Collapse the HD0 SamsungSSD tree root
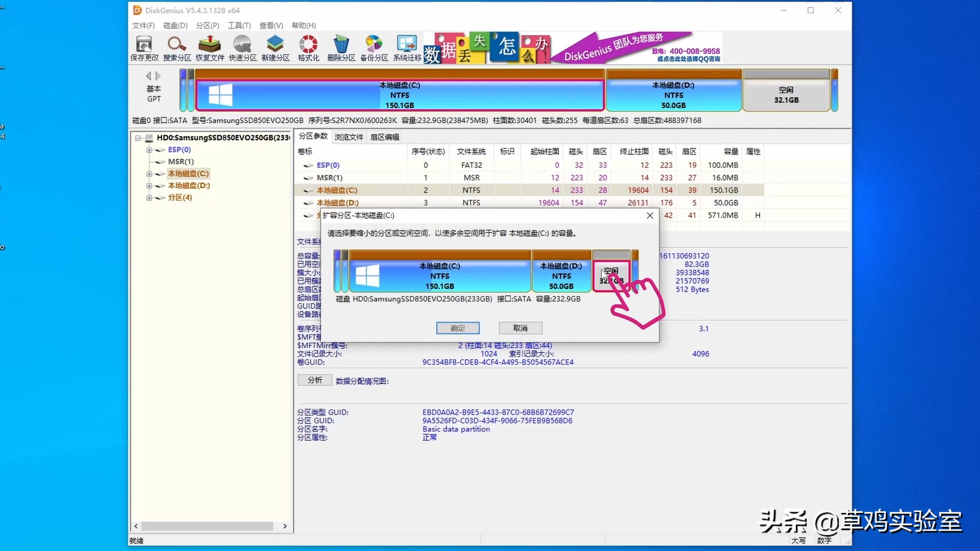 138,138
